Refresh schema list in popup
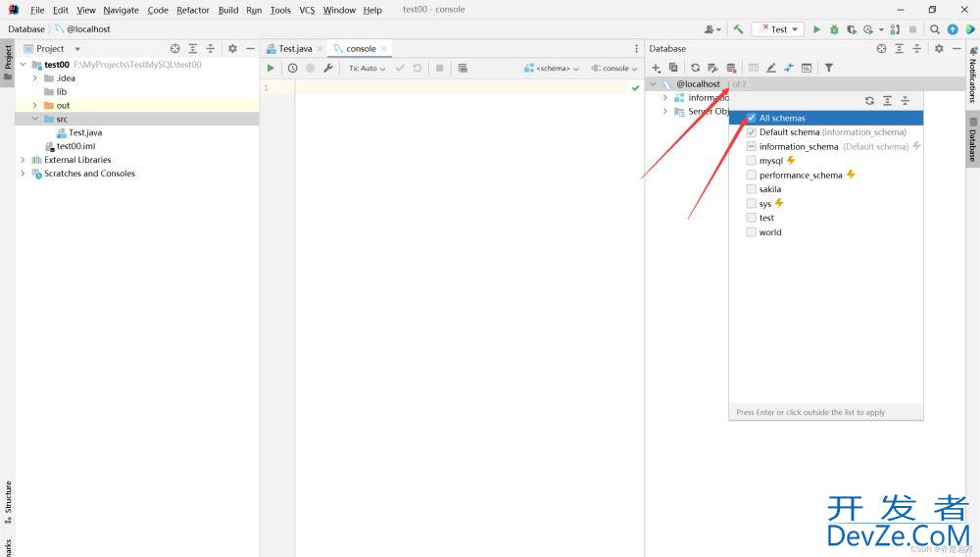This screenshot has height=557, width=980. (869, 101)
